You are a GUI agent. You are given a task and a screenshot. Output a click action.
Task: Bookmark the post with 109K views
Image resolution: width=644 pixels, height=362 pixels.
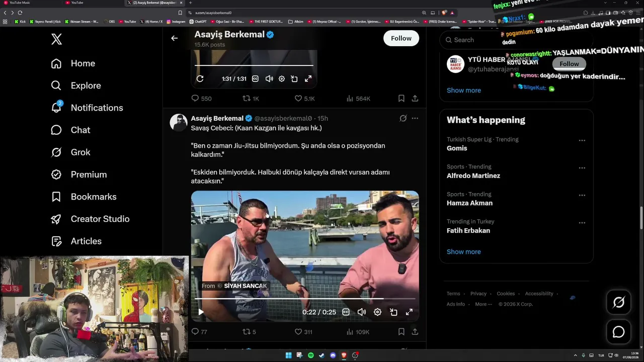pos(401,332)
